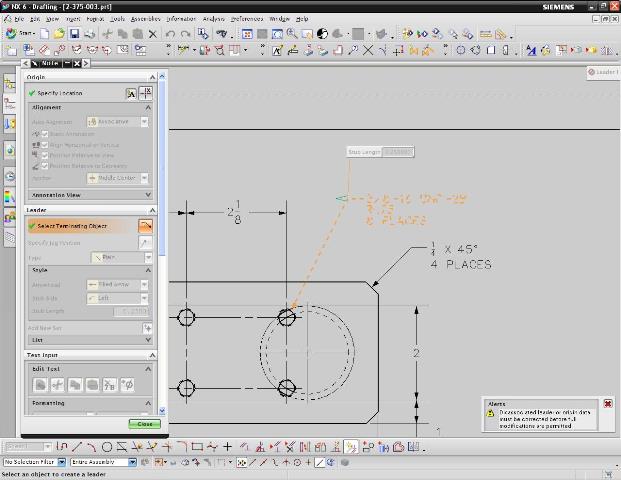The width and height of the screenshot is (621, 480).
Task: Click the Add New Set icon
Action: (147, 327)
